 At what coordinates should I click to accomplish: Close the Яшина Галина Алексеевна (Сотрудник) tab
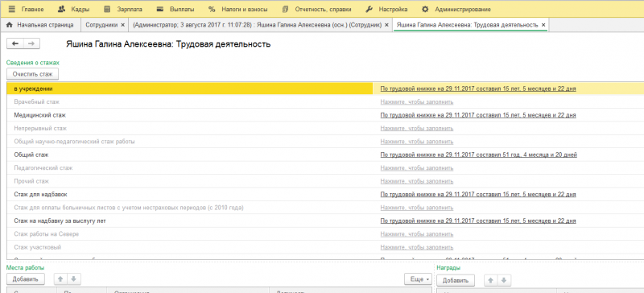(x=386, y=25)
